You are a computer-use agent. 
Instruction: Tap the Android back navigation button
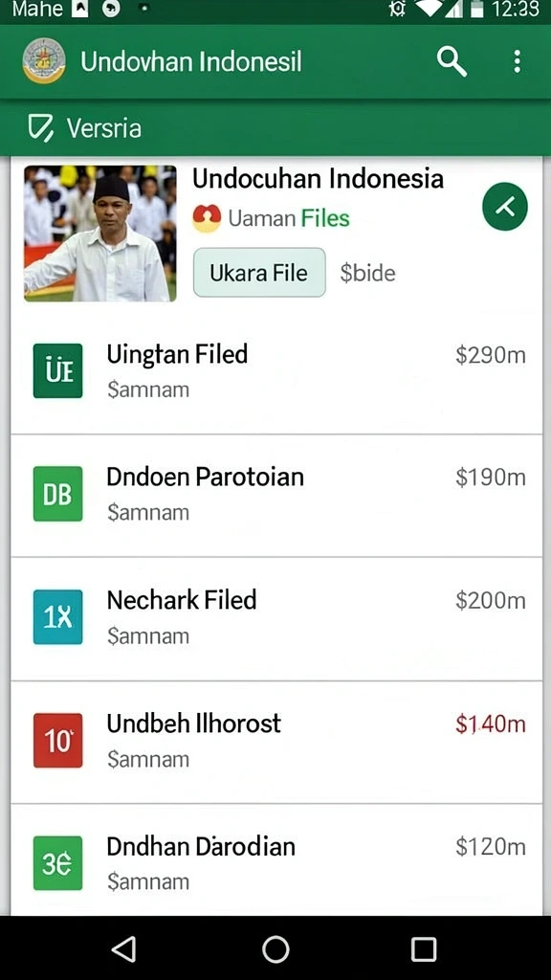tap(123, 949)
